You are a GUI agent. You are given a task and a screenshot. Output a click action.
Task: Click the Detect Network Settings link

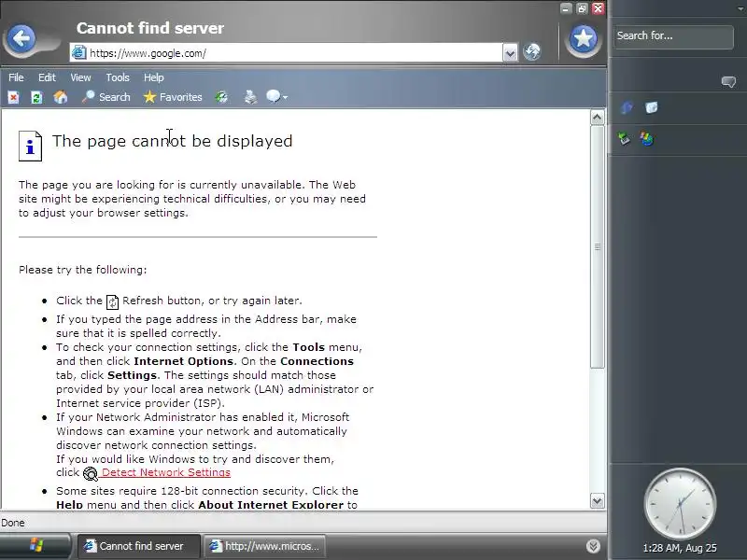tap(166, 472)
